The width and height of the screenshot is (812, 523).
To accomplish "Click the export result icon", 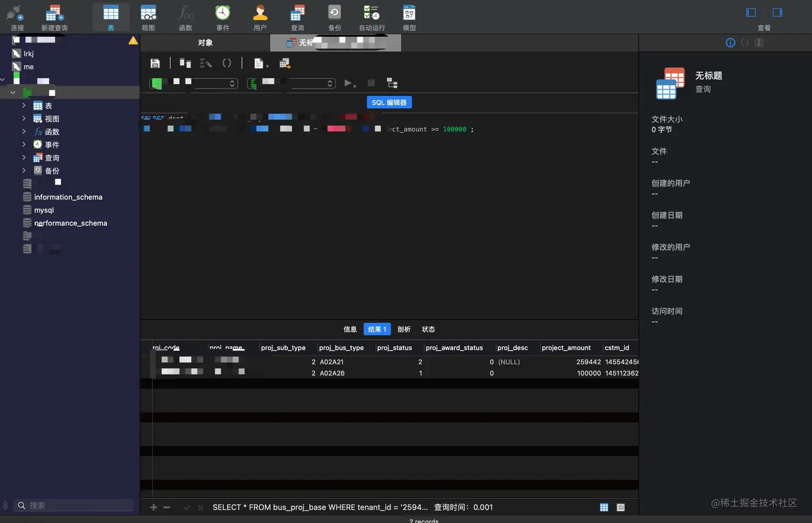I will [285, 63].
